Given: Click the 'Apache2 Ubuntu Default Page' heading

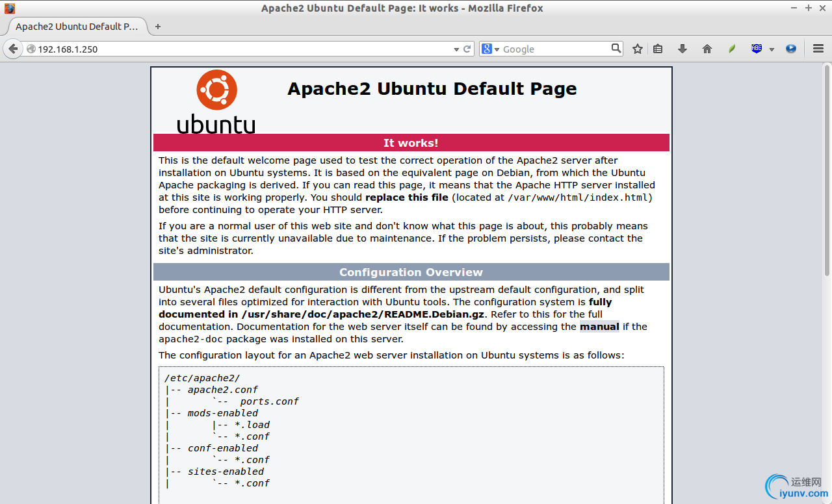Looking at the screenshot, I should pos(432,89).
